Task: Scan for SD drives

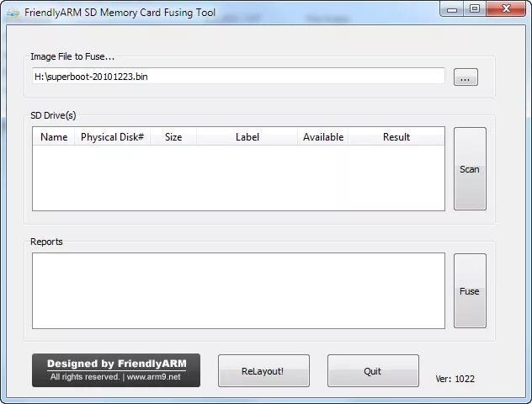Action: (x=470, y=169)
